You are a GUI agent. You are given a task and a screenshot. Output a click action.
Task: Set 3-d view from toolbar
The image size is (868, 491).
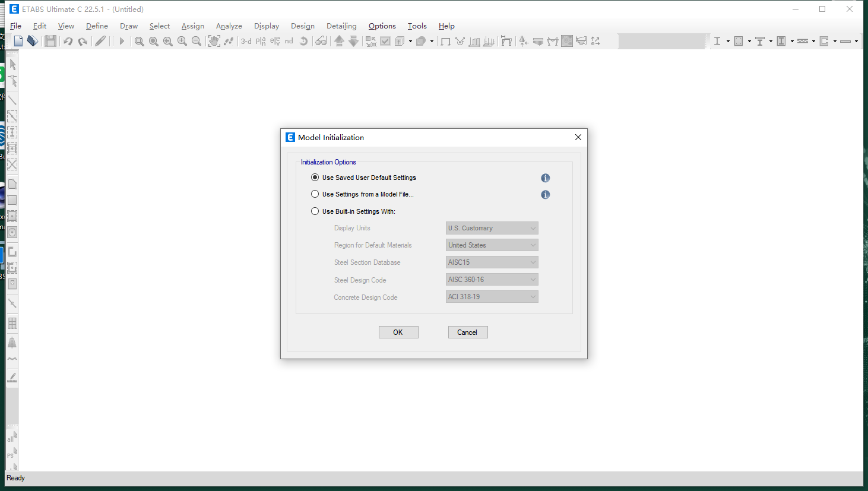246,41
